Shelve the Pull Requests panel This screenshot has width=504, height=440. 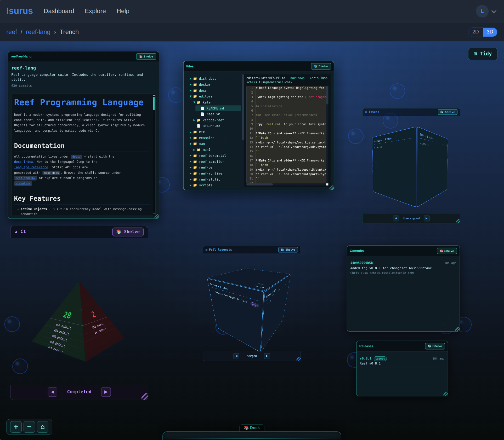tap(288, 250)
